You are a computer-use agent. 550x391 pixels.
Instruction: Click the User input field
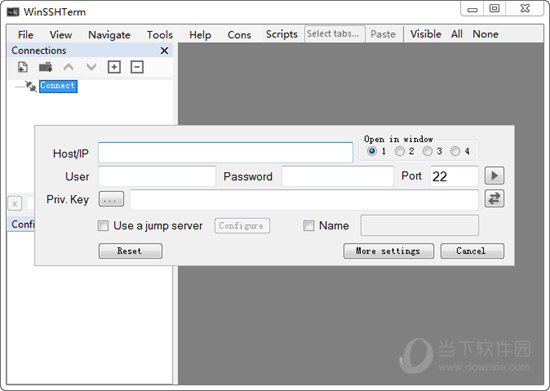(157, 176)
